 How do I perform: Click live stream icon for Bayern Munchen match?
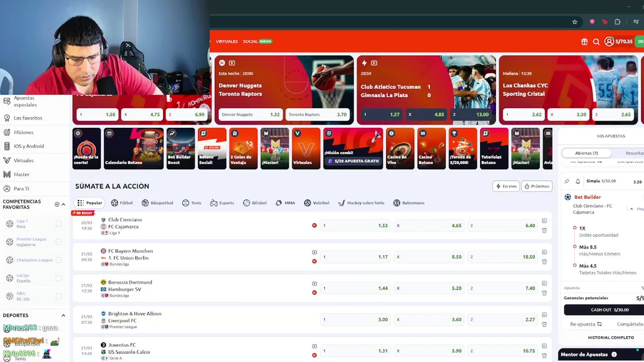click(x=314, y=252)
